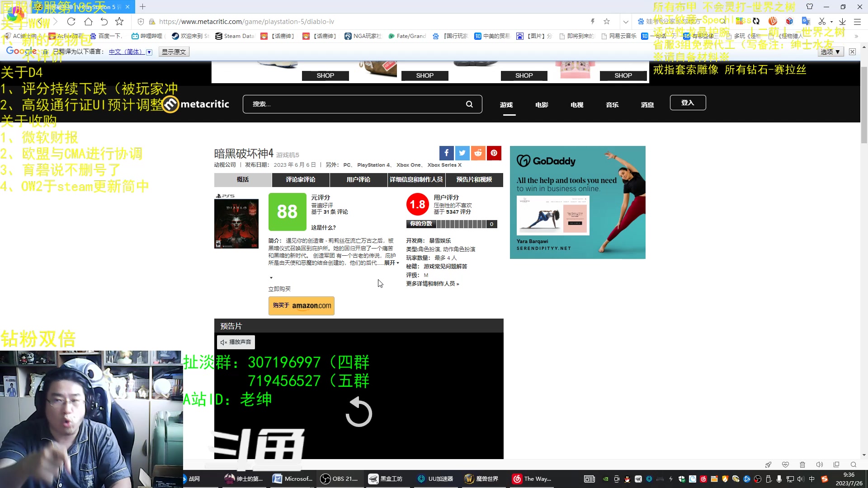Bookmark the page with the toolbar star
The height and width of the screenshot is (488, 868).
[x=119, y=21]
